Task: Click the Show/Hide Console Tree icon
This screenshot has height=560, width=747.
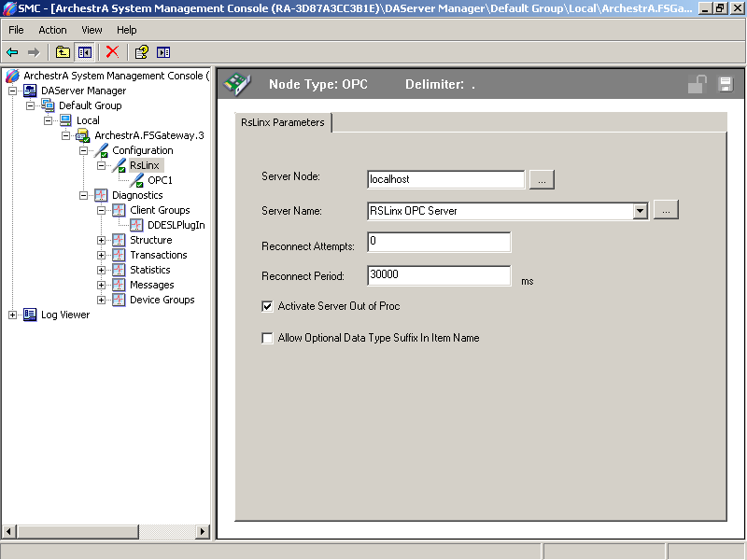Action: coord(85,52)
